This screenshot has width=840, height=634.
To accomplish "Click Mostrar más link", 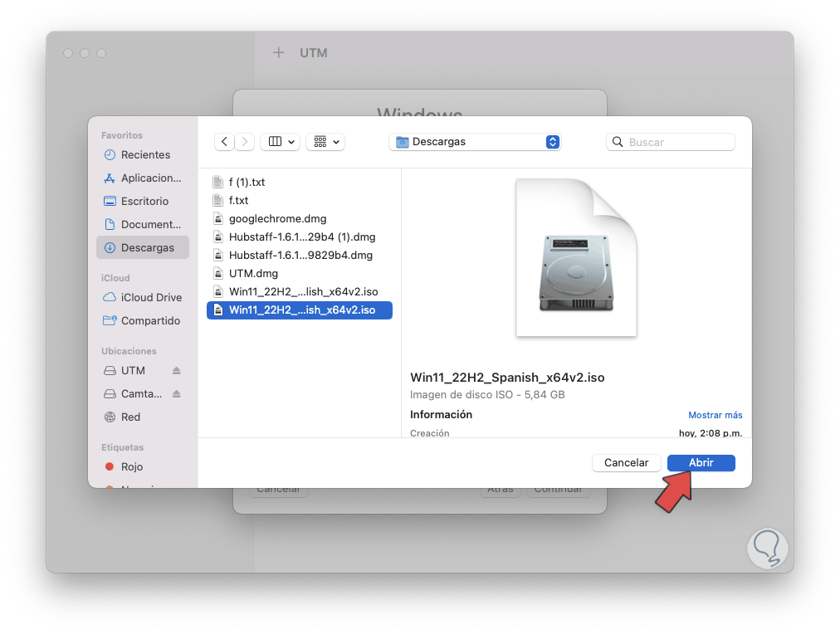I will tap(715, 415).
